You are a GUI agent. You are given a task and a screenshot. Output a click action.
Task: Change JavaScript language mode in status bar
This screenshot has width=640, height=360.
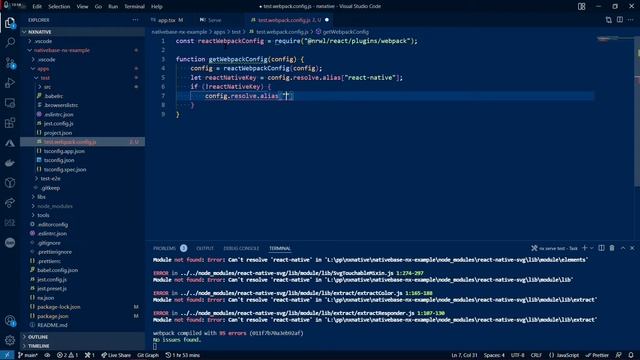click(x=564, y=355)
